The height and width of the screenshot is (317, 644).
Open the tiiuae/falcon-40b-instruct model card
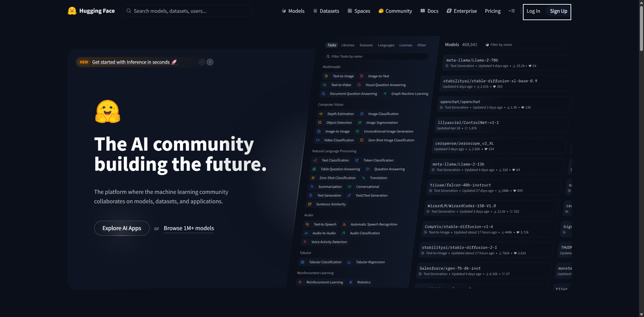pyautogui.click(x=494, y=188)
